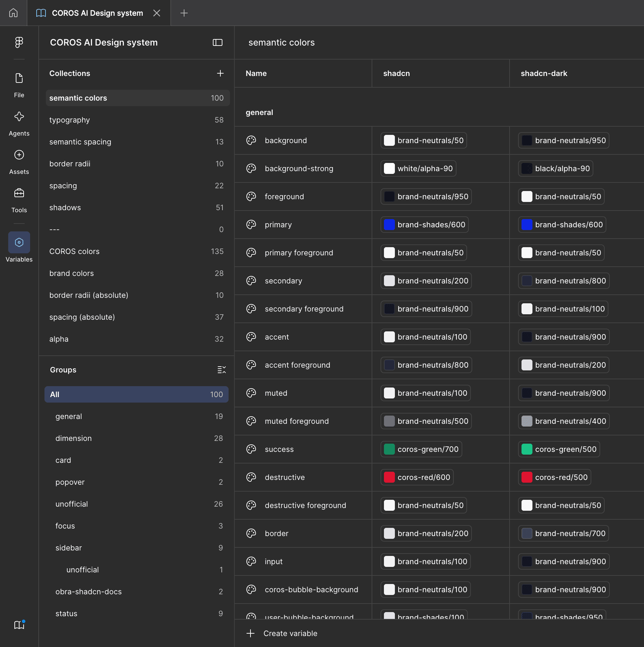Click the color icon for coros-bubble-background

point(251,589)
